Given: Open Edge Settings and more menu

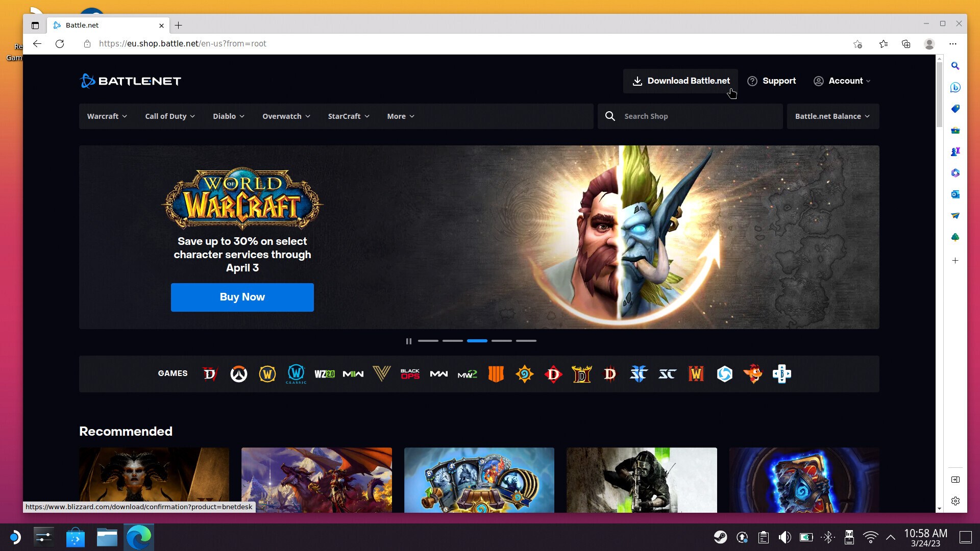Looking at the screenshot, I should [953, 44].
